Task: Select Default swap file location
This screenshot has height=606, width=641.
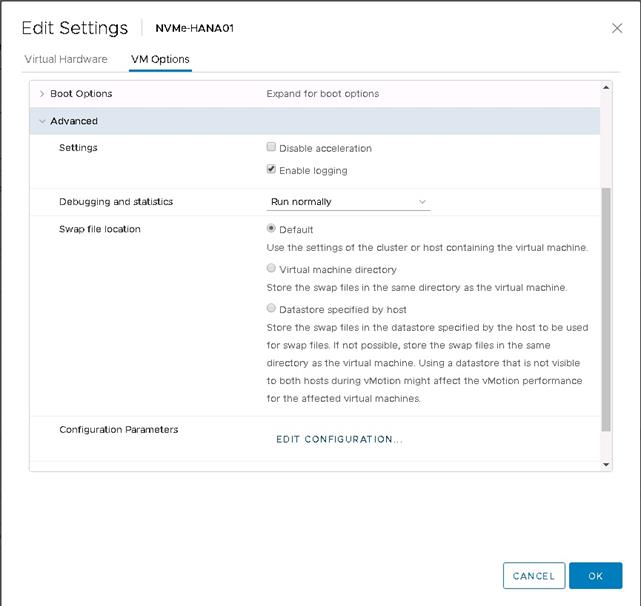Action: click(x=271, y=228)
